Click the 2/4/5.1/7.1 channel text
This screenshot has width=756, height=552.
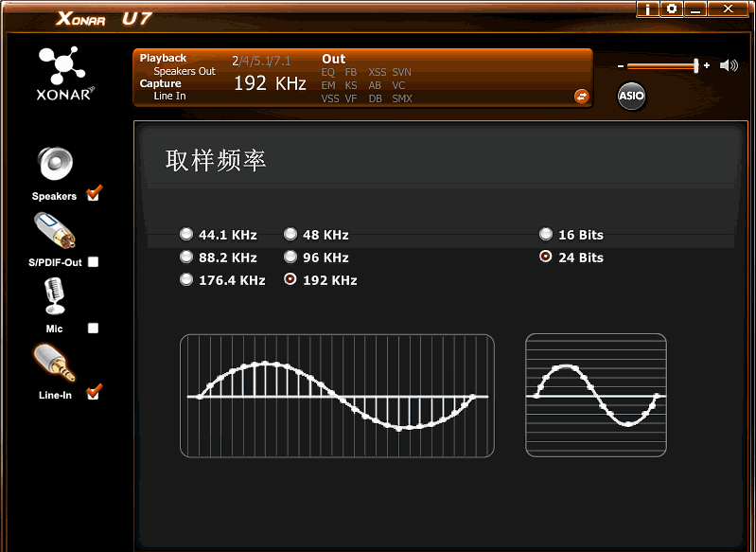pos(261,62)
